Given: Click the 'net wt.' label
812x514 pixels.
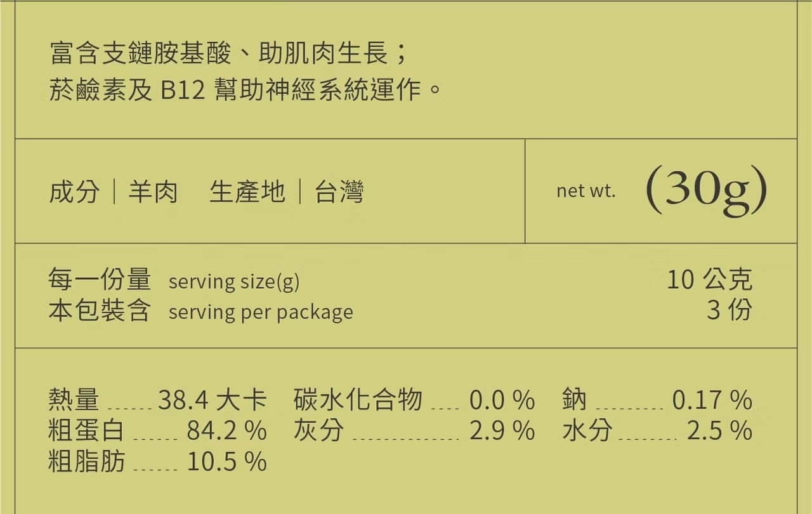Looking at the screenshot, I should 586,190.
